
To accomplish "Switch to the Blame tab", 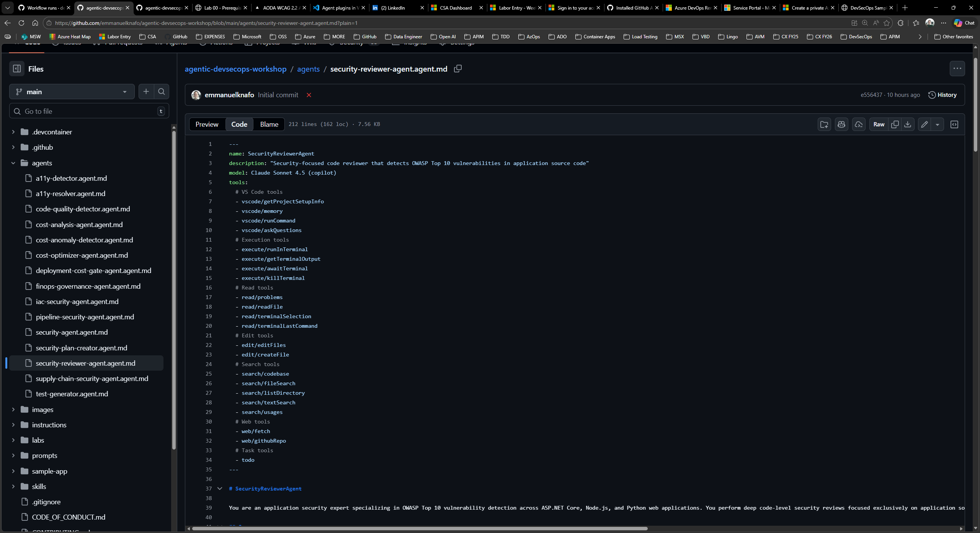I will tap(269, 124).
